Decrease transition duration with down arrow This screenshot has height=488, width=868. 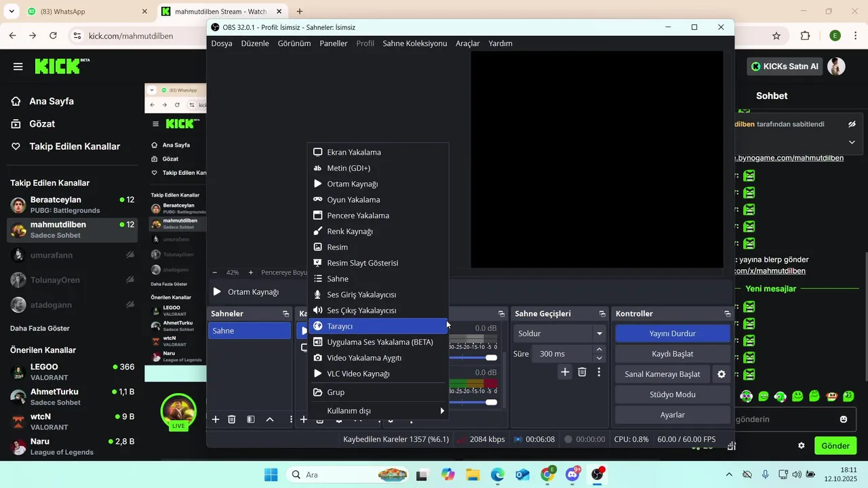(599, 358)
